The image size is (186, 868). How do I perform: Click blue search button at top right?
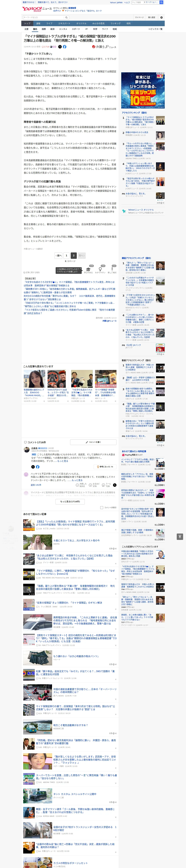coord(161,2)
